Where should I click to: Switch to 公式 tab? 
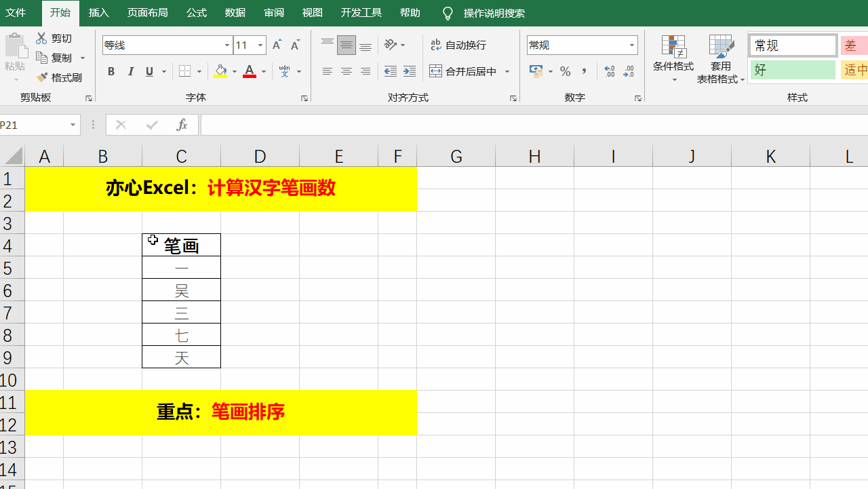[x=197, y=13]
